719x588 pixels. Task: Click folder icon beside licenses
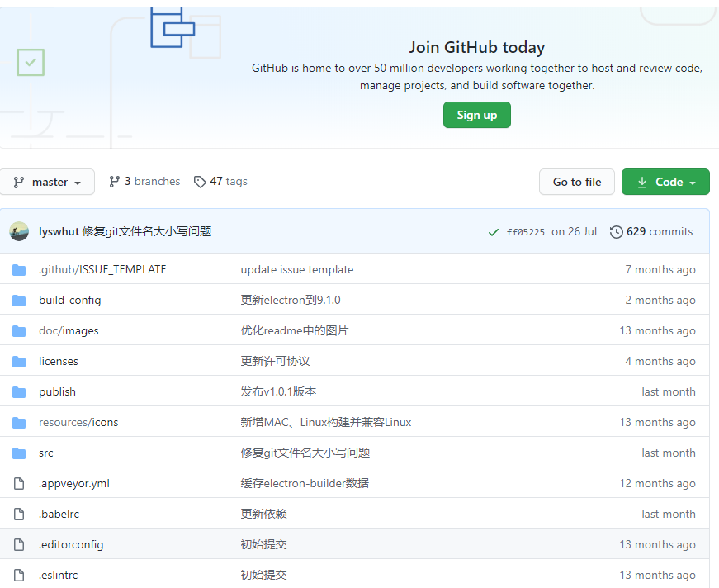19,362
